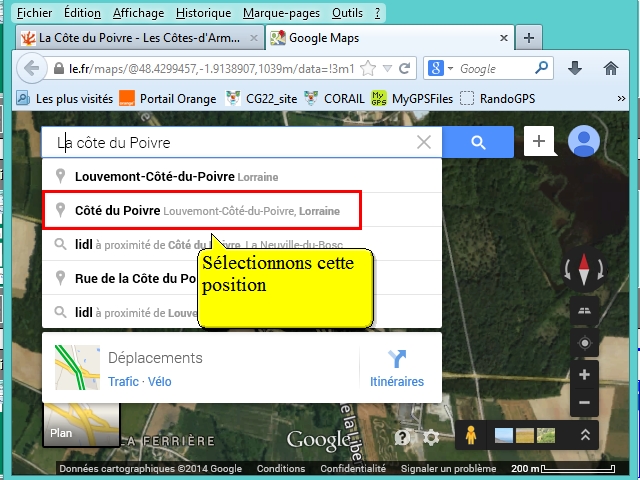Click the blue search magnifier button

point(478,142)
